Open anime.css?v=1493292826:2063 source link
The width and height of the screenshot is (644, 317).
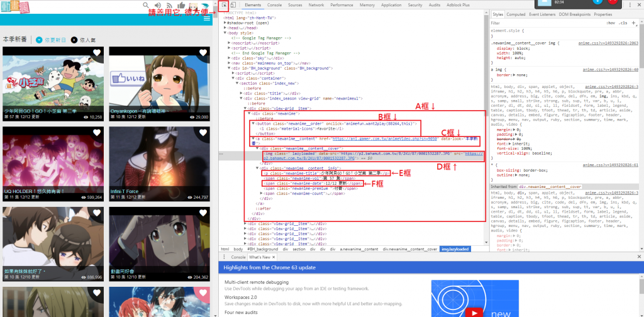click(x=608, y=43)
